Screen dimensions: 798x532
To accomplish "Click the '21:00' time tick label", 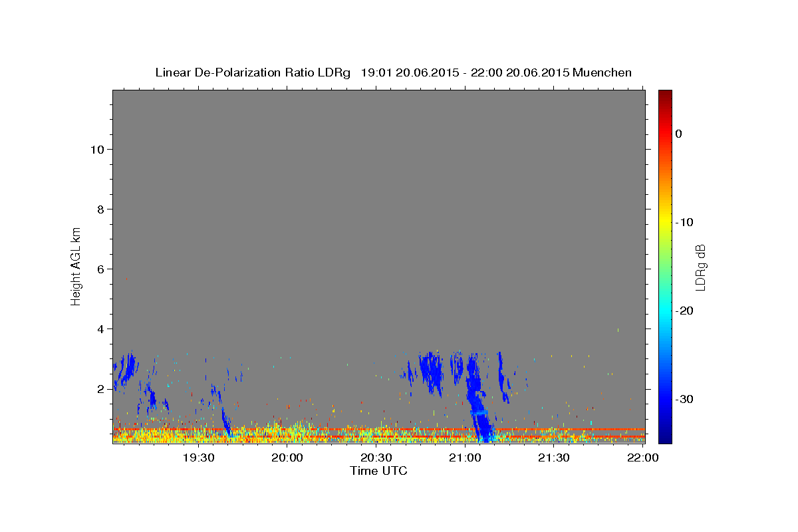I will (x=465, y=458).
